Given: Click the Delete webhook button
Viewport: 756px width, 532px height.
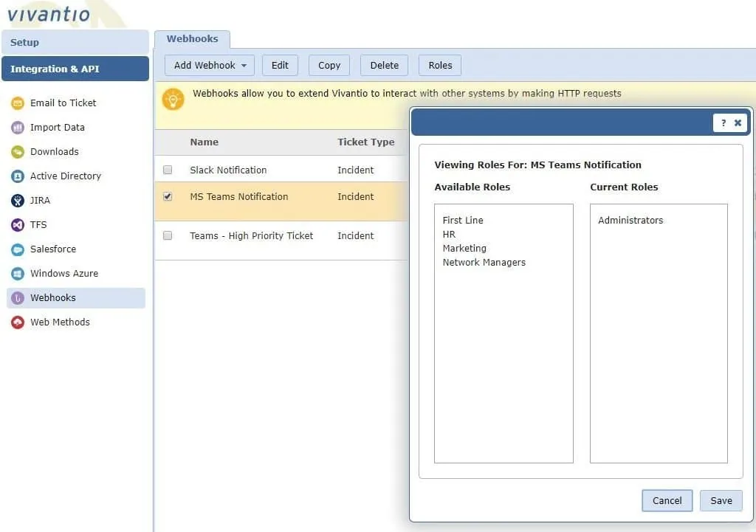Looking at the screenshot, I should pos(384,65).
